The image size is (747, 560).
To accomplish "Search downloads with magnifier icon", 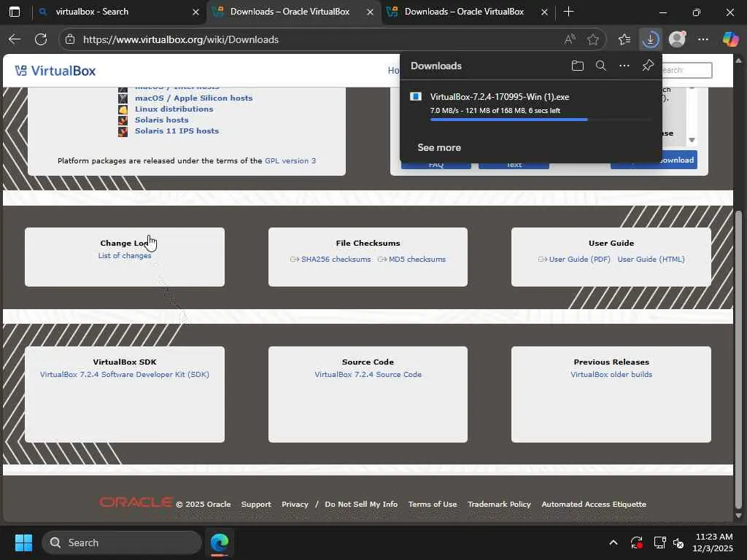I will (601, 66).
